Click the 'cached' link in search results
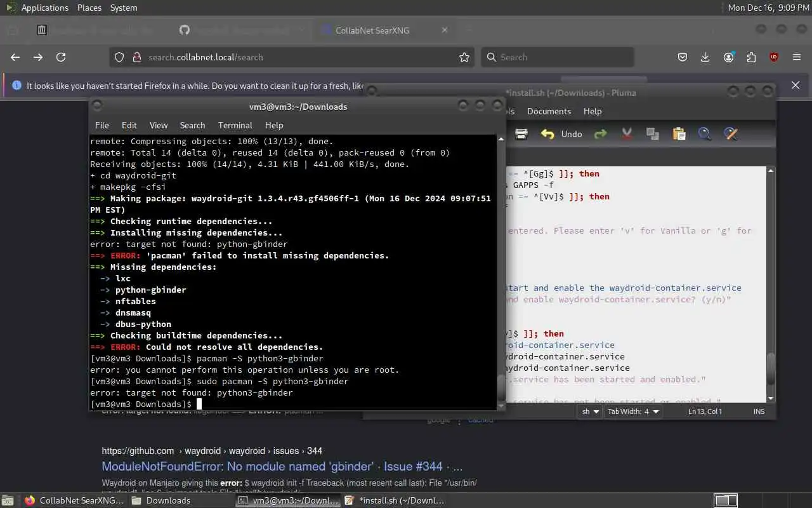The height and width of the screenshot is (508, 812). tap(480, 420)
